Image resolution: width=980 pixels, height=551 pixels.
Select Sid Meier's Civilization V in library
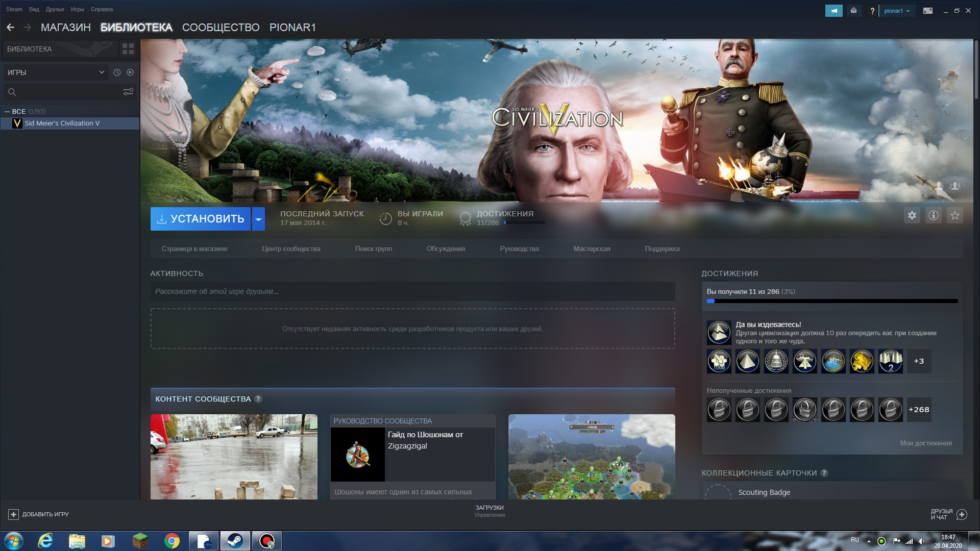tap(70, 123)
